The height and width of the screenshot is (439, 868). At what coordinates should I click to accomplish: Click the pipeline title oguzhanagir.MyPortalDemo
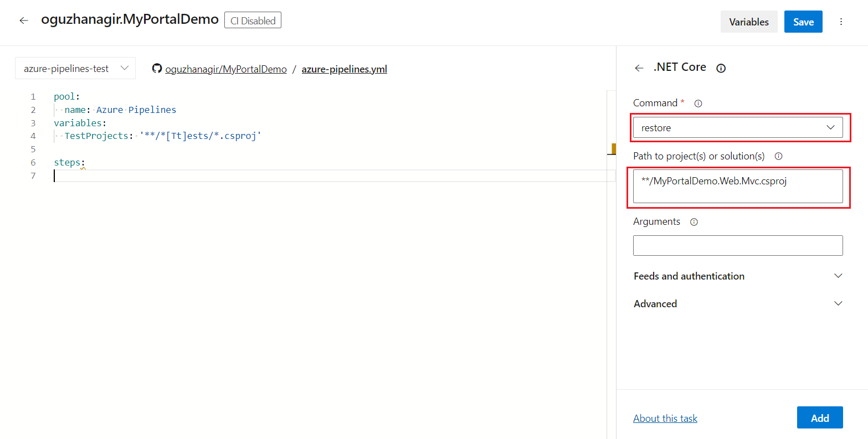coord(130,19)
